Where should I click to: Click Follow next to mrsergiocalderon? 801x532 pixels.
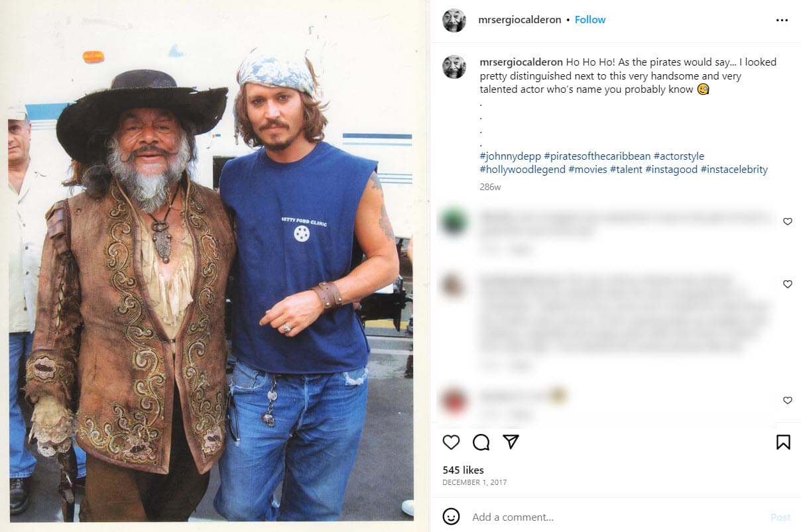589,19
